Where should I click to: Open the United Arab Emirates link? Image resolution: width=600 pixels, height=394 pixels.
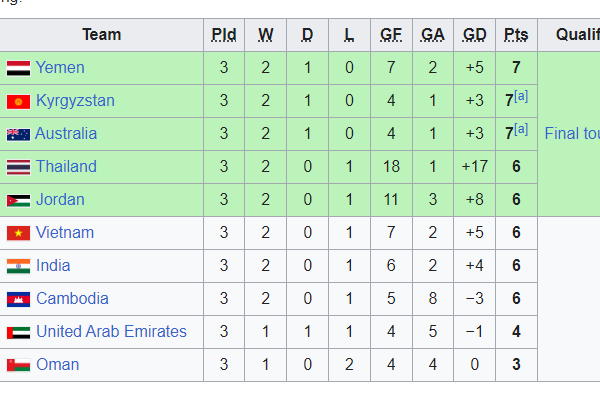point(111,331)
